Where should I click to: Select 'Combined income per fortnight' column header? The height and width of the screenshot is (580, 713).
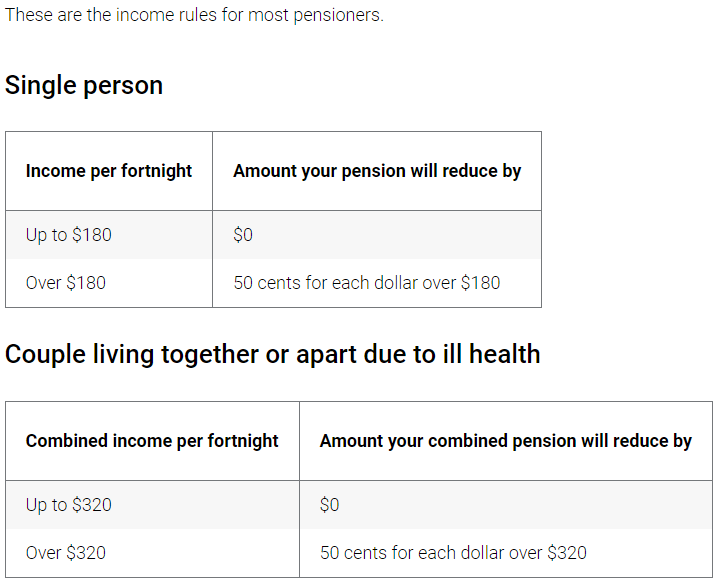tap(152, 441)
